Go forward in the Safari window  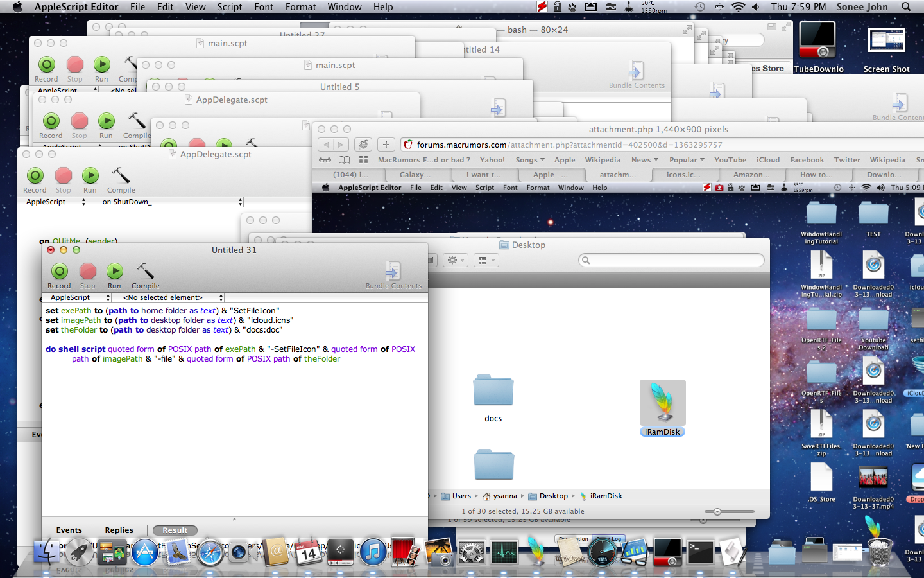tap(341, 144)
